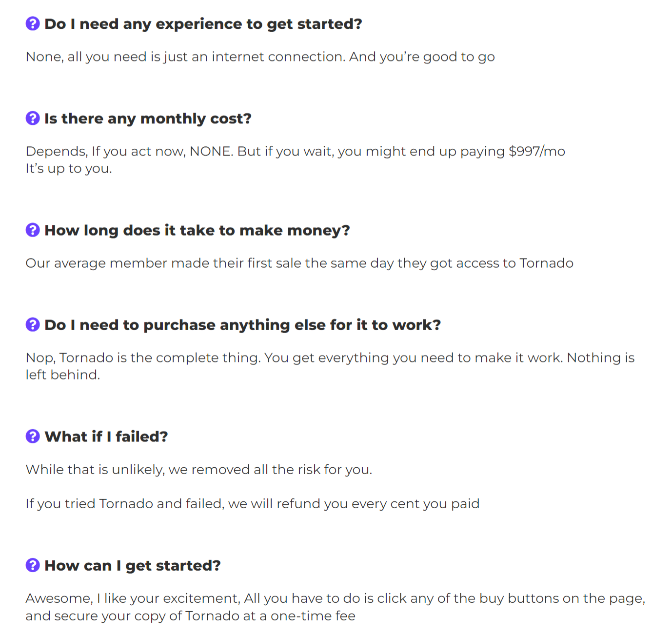Click question icon beside "Do I need to purchase"
The width and height of the screenshot is (672, 635).
33,324
